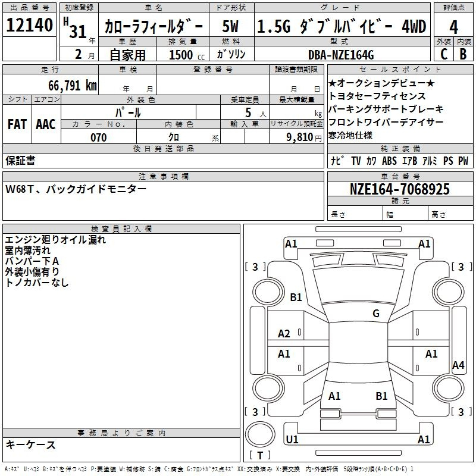
Task: Select 保証書 in later-shipped parts
Action: pyautogui.click(x=20, y=160)
